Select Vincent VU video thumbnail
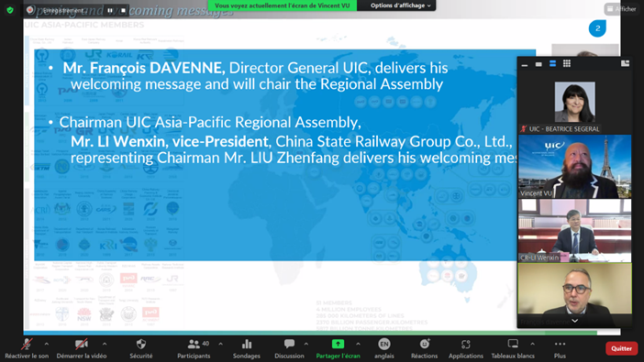 (574, 167)
